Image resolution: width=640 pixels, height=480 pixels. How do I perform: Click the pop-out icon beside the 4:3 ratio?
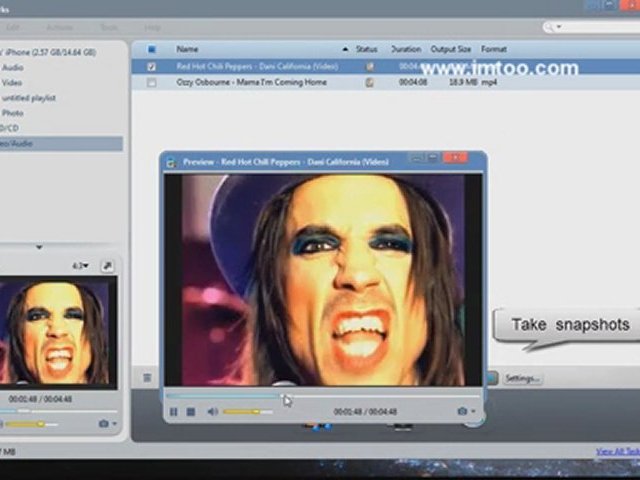[x=108, y=266]
